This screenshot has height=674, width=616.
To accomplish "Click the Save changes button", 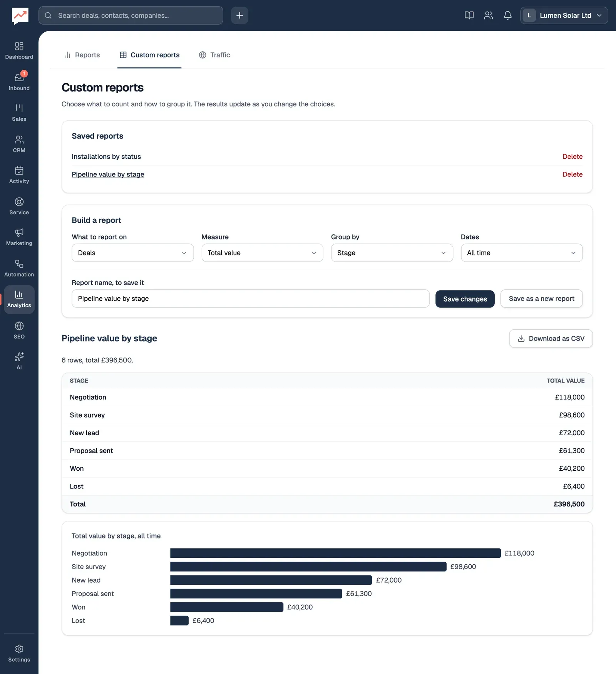I will coord(465,299).
